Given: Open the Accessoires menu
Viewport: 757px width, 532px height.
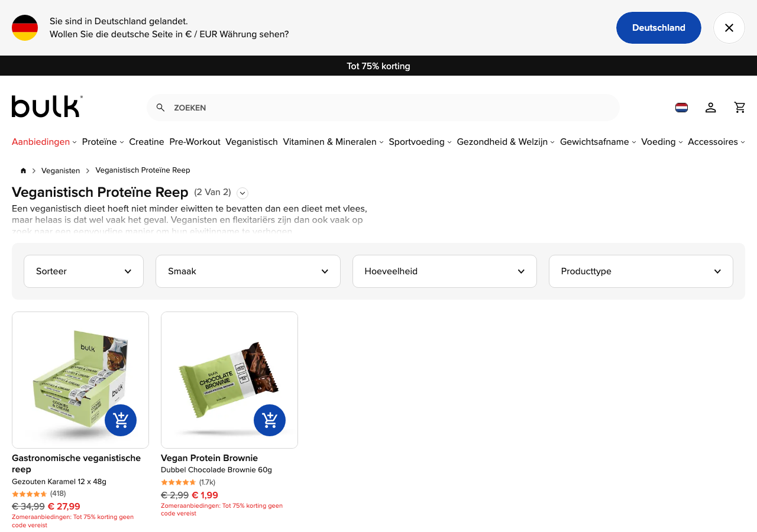Looking at the screenshot, I should (716, 142).
